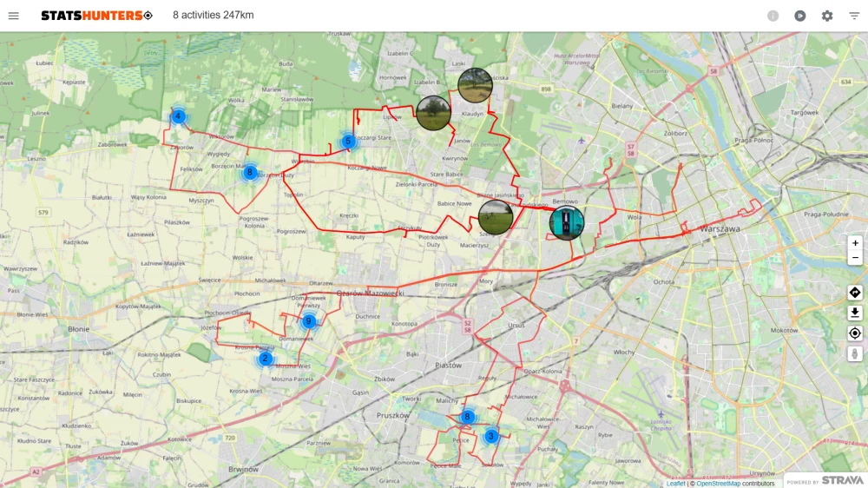Click the Żoliborz district label
This screenshot has width=868, height=488.
[x=675, y=134]
